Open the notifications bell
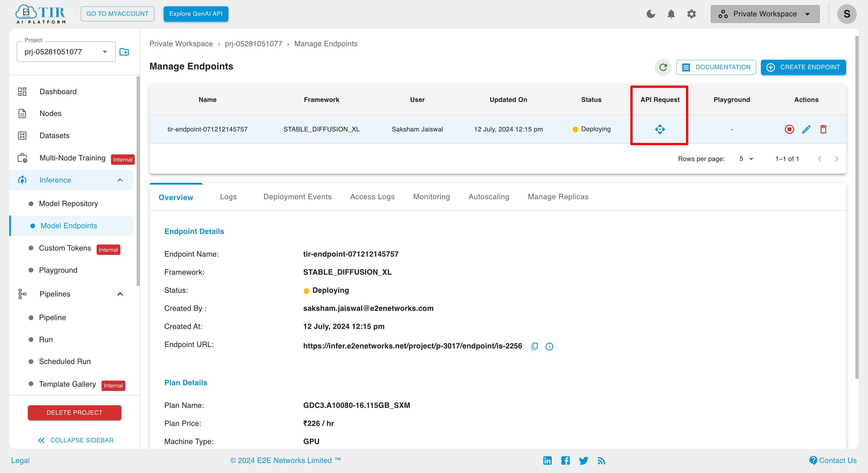The width and height of the screenshot is (868, 473). [x=671, y=14]
